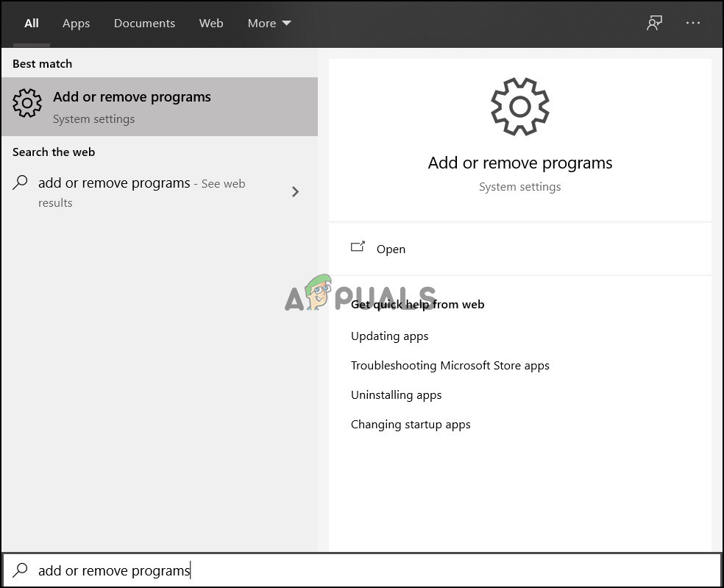Open the three-dots options menu
The width and height of the screenshot is (724, 588).
pyautogui.click(x=693, y=24)
